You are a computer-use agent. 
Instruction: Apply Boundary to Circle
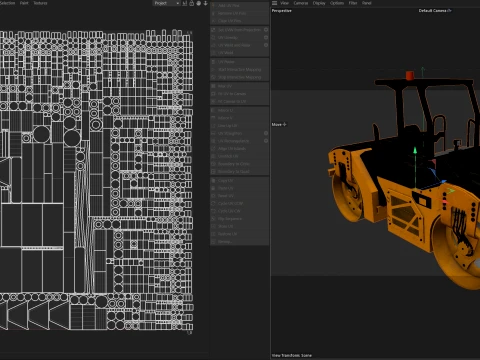click(x=239, y=164)
